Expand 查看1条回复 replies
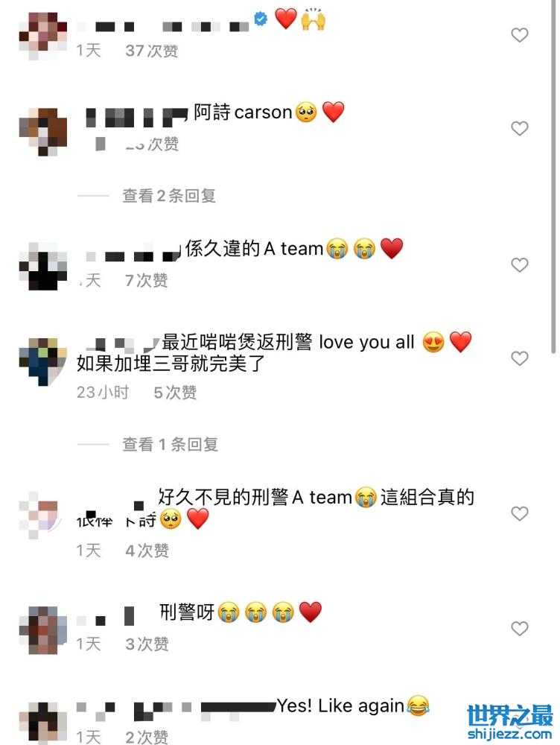Viewport: 560px width, 745px height. pyautogui.click(x=170, y=444)
